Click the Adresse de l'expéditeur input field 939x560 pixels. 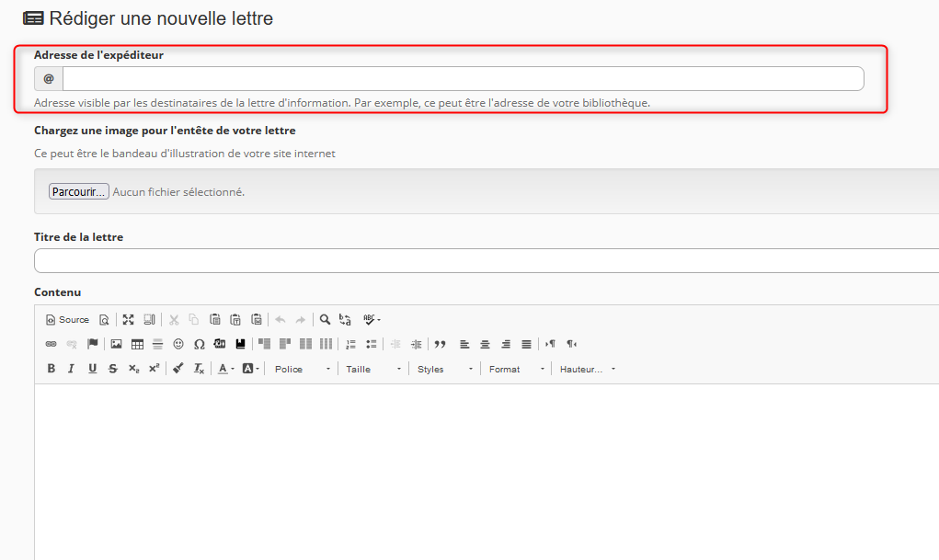pyautogui.click(x=463, y=79)
